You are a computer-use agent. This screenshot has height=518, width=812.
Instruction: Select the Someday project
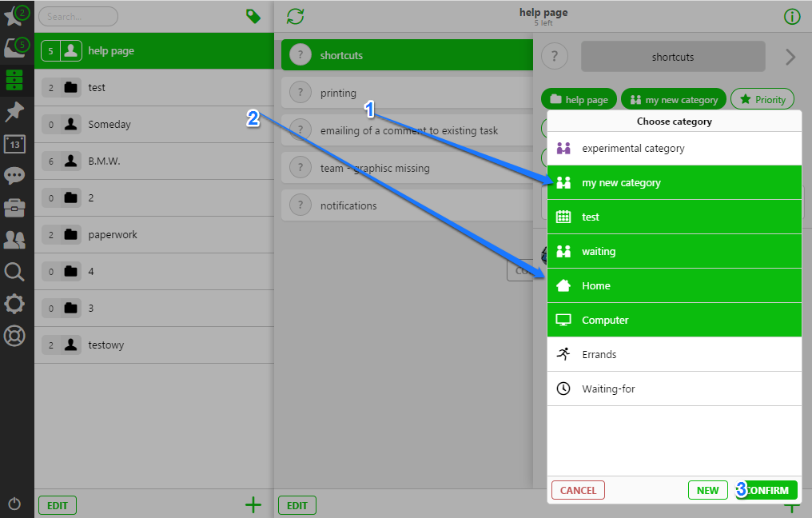[154, 125]
